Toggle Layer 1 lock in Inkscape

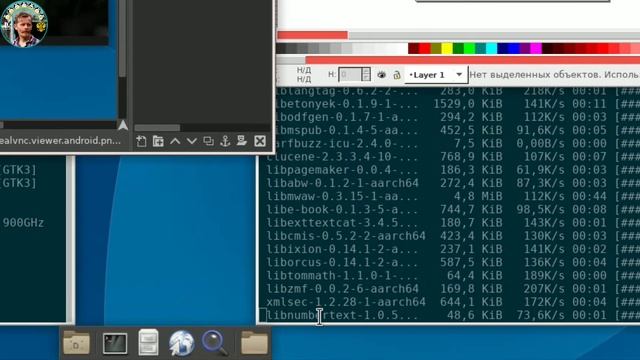coord(396,75)
